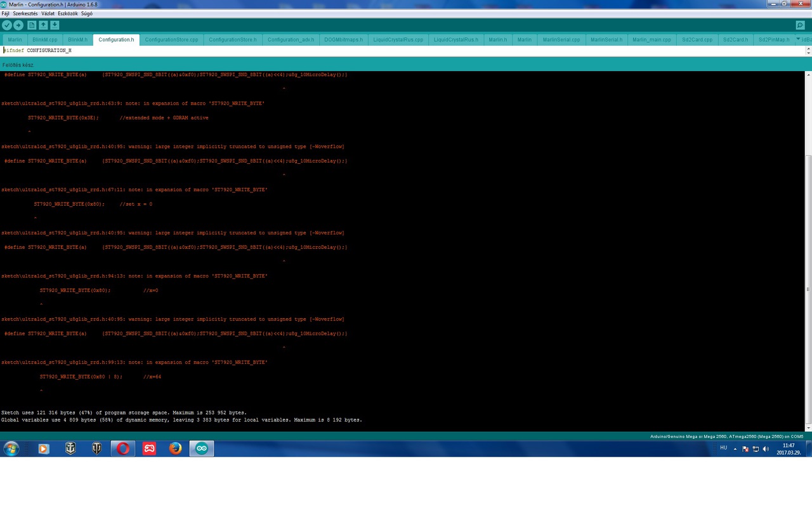Viewport: 812px width, 520px height.
Task: Switch to the Opera browser in taskbar
Action: (123, 449)
